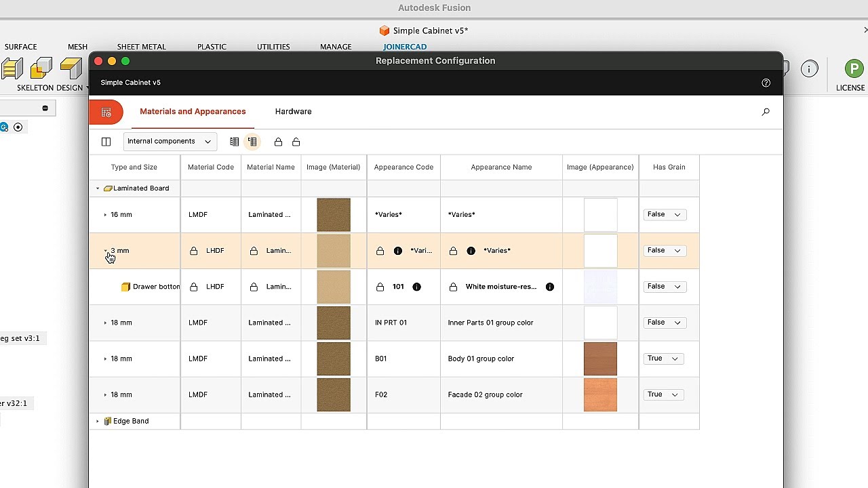The width and height of the screenshot is (868, 488).
Task: Click the red replacement configuration icon
Action: [106, 113]
